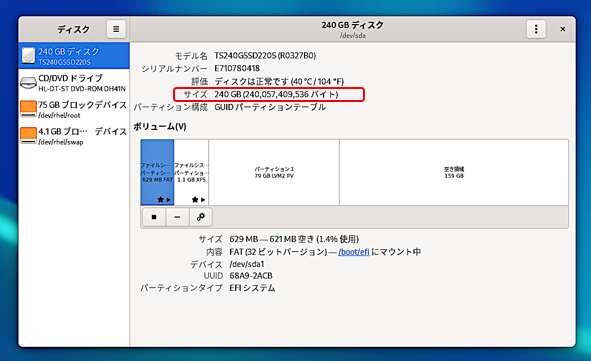Image resolution: width=591 pixels, height=361 pixels.
Task: Click the UUID value 68A9-2ACB
Action: point(251,276)
